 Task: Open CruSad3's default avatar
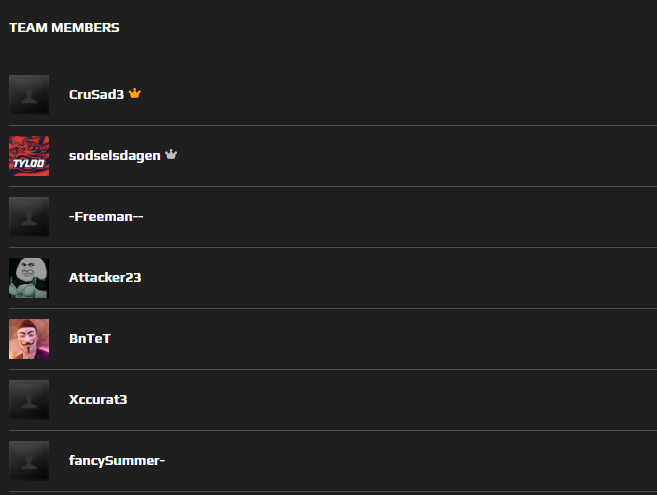tap(29, 95)
